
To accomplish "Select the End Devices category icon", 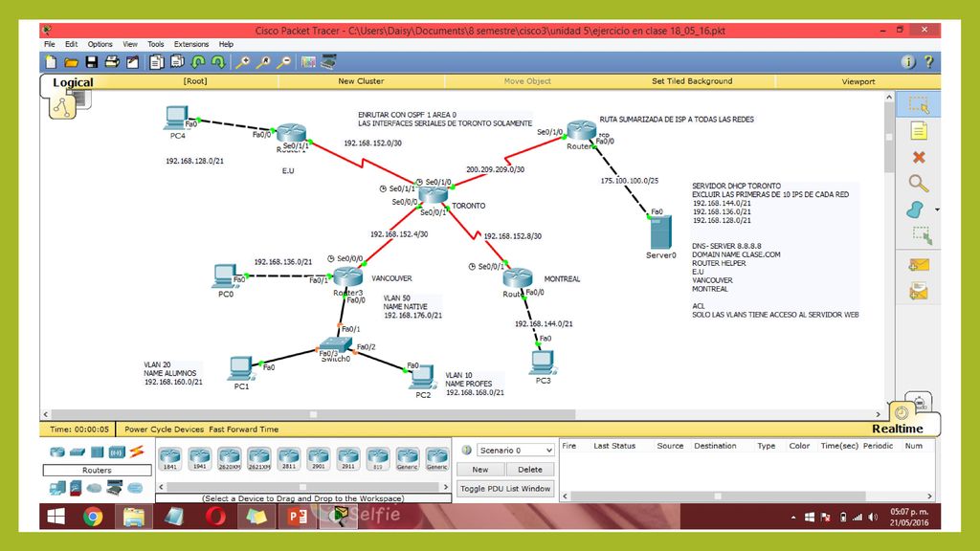I will (x=57, y=488).
